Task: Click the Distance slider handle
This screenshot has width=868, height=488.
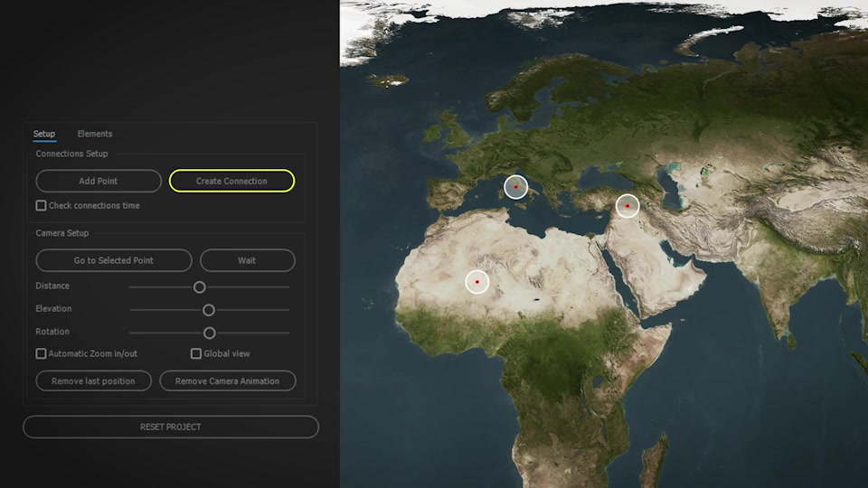Action: coord(199,286)
